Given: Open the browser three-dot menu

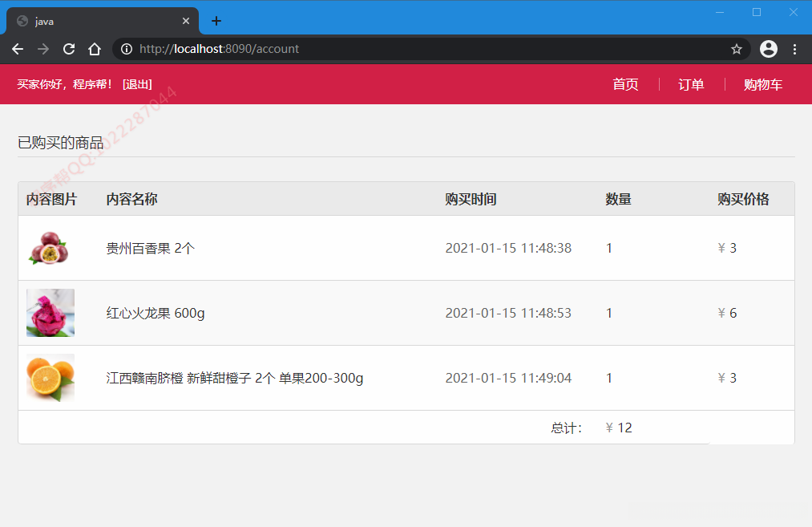Looking at the screenshot, I should pos(794,49).
